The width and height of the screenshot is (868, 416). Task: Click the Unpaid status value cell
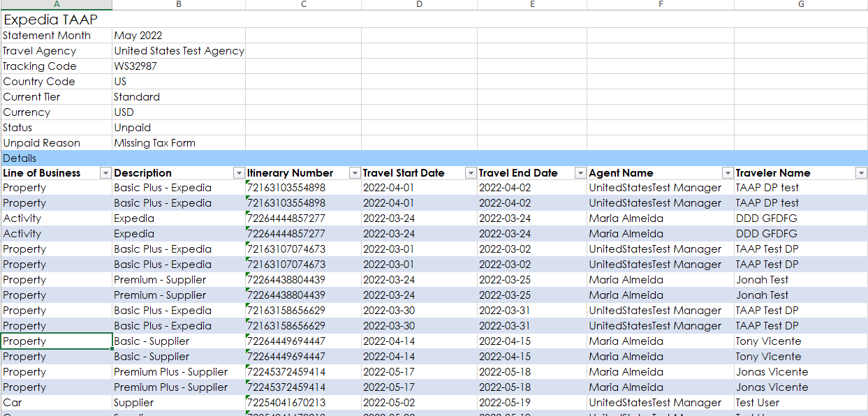pyautogui.click(x=179, y=128)
